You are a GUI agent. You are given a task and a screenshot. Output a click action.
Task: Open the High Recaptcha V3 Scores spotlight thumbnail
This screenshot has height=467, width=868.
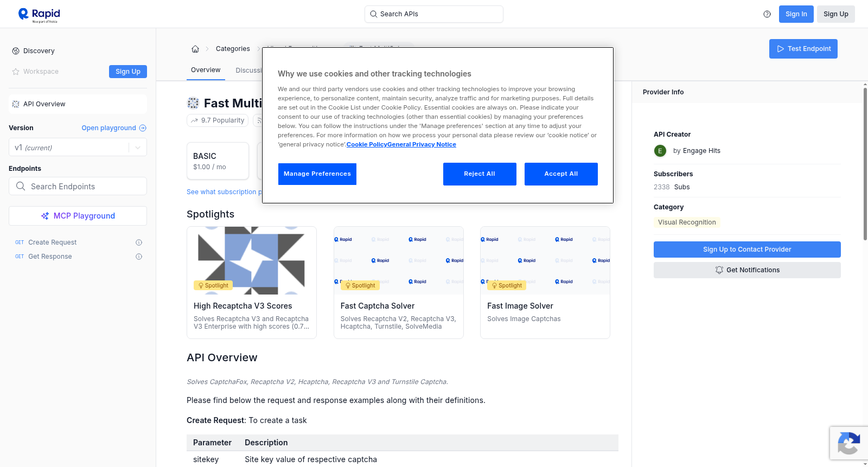(x=252, y=260)
